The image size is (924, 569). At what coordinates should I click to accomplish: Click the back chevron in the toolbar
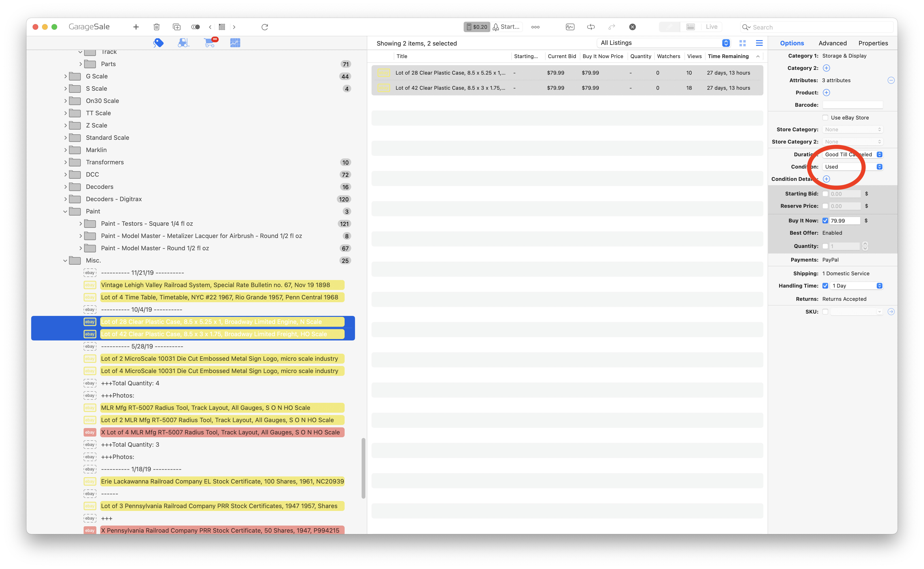point(210,27)
